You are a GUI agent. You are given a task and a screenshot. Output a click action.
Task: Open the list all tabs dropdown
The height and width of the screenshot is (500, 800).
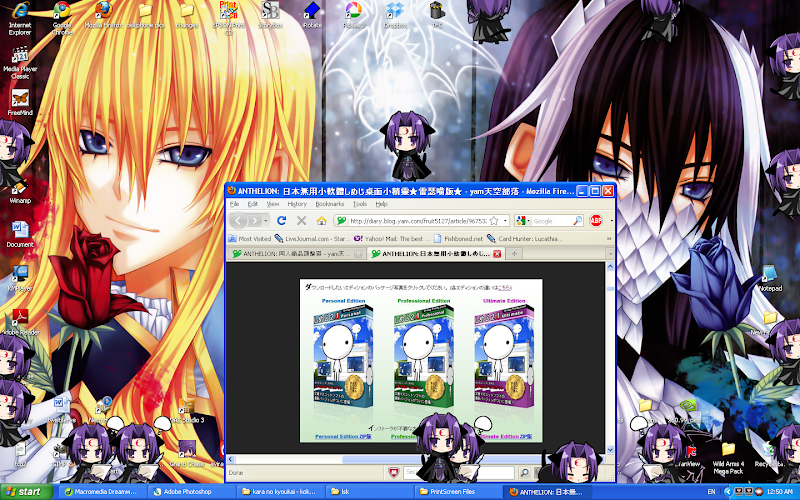(x=609, y=254)
